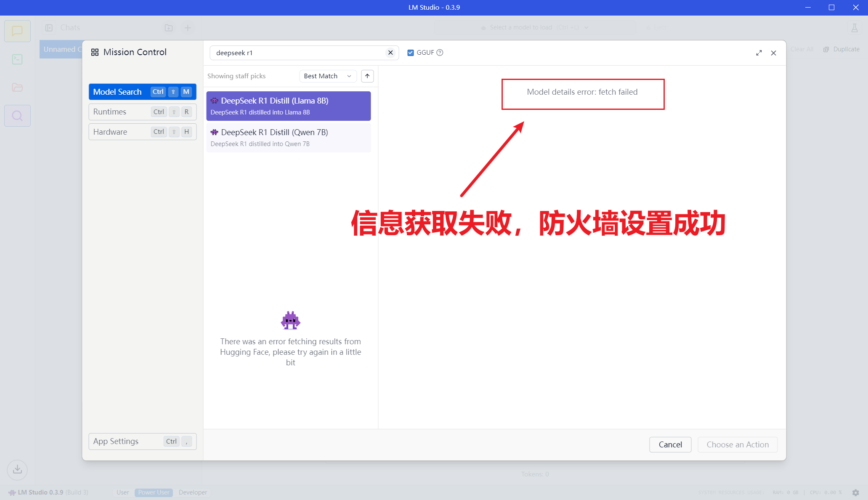Click LM Studio 0.3.9 version label
Screen dimensions: 868x500
pos(49,492)
